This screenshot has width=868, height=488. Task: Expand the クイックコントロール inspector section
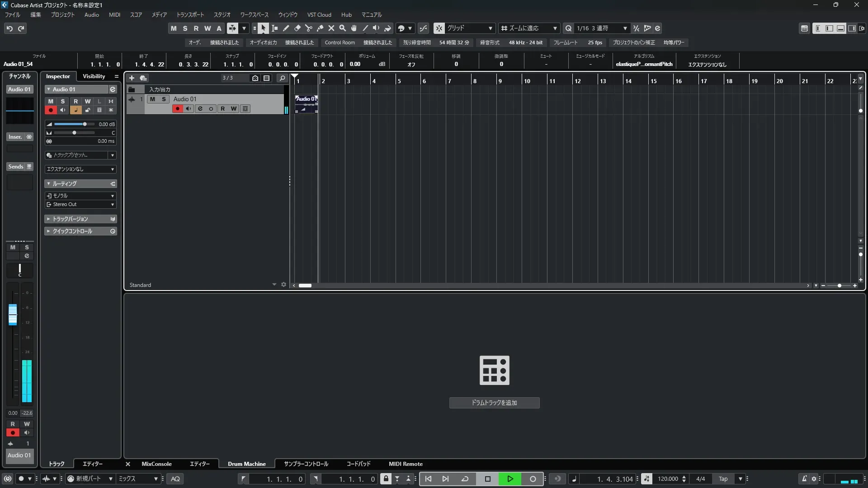click(72, 231)
